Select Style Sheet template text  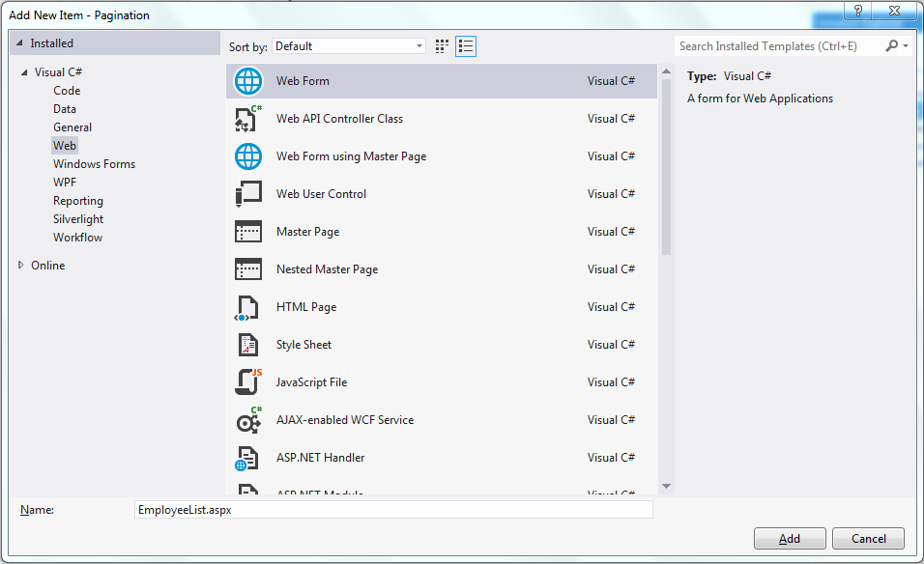[303, 345]
